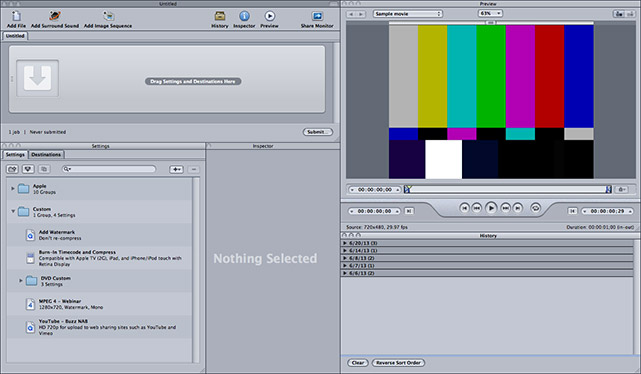Image resolution: width=641 pixels, height=374 pixels.
Task: Click the Reverse Sort Order button
Action: tap(398, 363)
